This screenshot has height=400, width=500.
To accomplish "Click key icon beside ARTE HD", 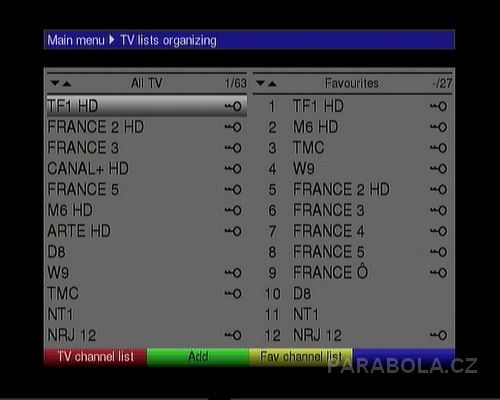I will [x=233, y=231].
